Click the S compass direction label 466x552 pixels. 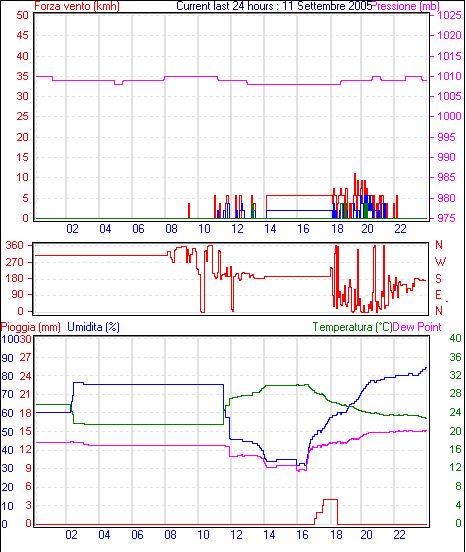tap(438, 279)
